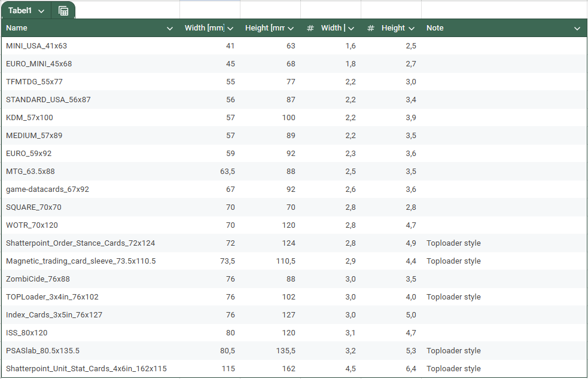Click the 5,0 value in Index_Cards row
This screenshot has height=379, width=588.
[x=411, y=315]
